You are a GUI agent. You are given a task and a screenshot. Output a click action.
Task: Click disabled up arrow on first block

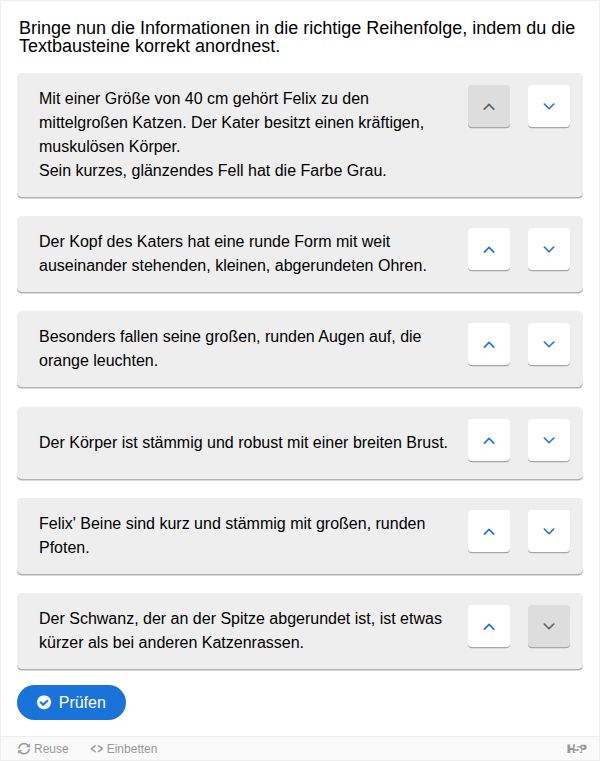tap(489, 106)
